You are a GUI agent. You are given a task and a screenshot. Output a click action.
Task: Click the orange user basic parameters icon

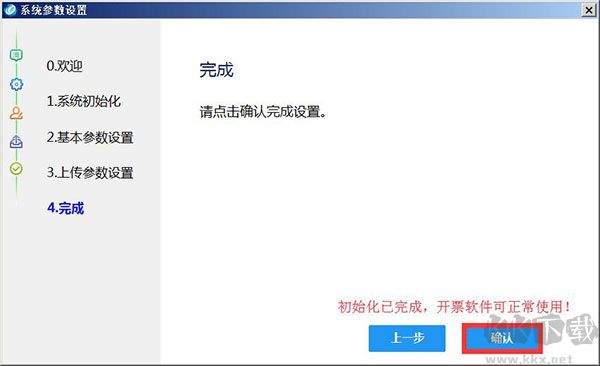(x=16, y=113)
